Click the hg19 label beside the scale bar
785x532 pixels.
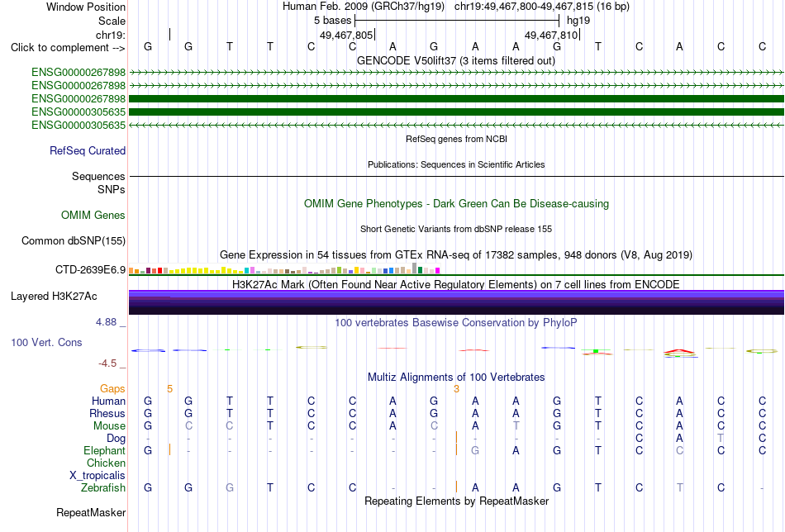[578, 21]
